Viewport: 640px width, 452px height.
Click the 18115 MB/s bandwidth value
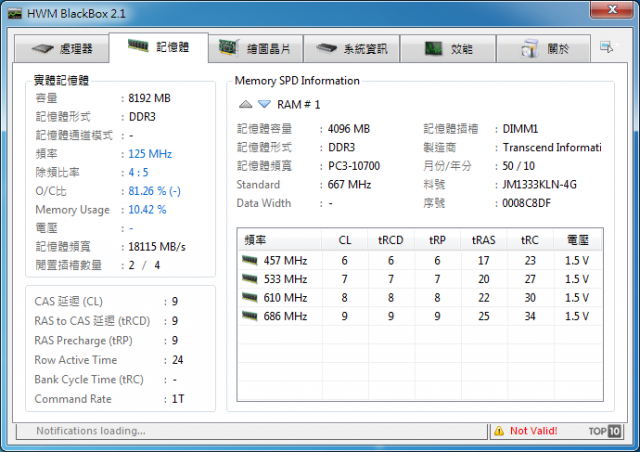[x=157, y=247]
